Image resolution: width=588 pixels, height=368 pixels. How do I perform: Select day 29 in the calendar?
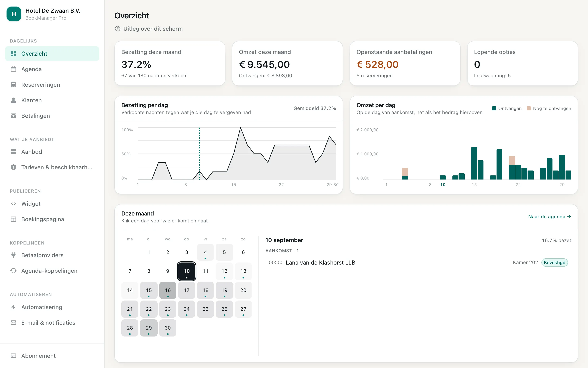coord(149,328)
